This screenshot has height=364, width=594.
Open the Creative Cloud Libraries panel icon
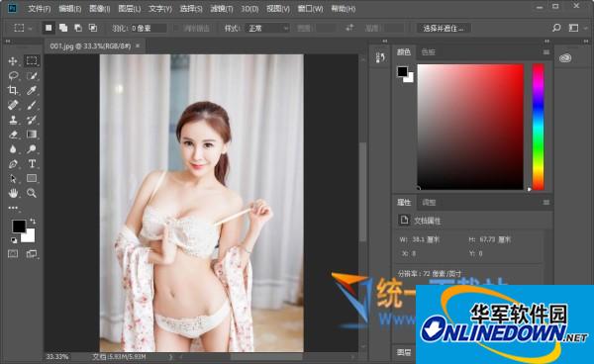(565, 58)
